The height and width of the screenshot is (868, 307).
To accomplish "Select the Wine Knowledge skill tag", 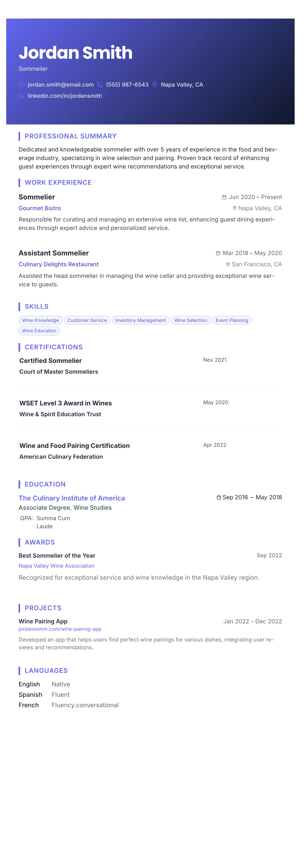I will point(40,320).
